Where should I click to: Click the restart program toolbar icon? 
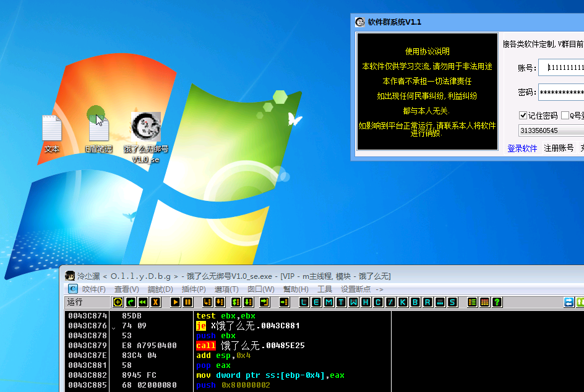tap(131, 302)
